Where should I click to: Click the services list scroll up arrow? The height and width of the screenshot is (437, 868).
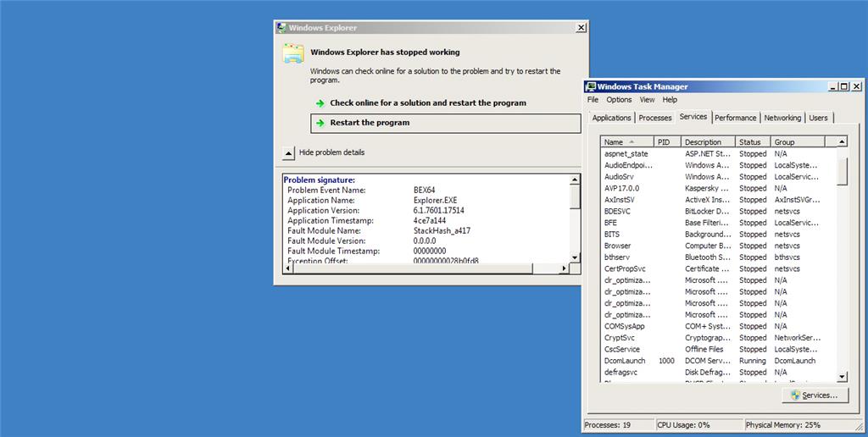coord(842,142)
